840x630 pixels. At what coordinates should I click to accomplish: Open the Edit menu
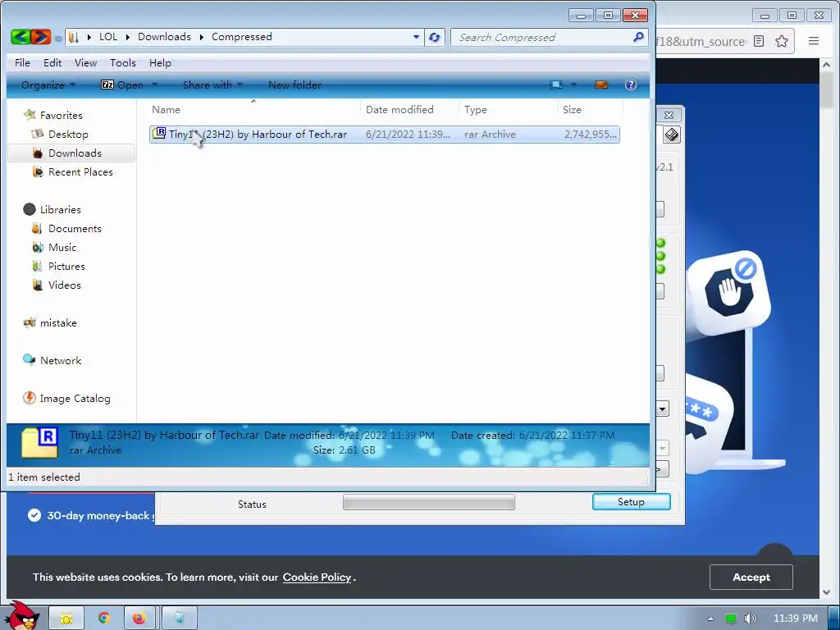[x=52, y=63]
